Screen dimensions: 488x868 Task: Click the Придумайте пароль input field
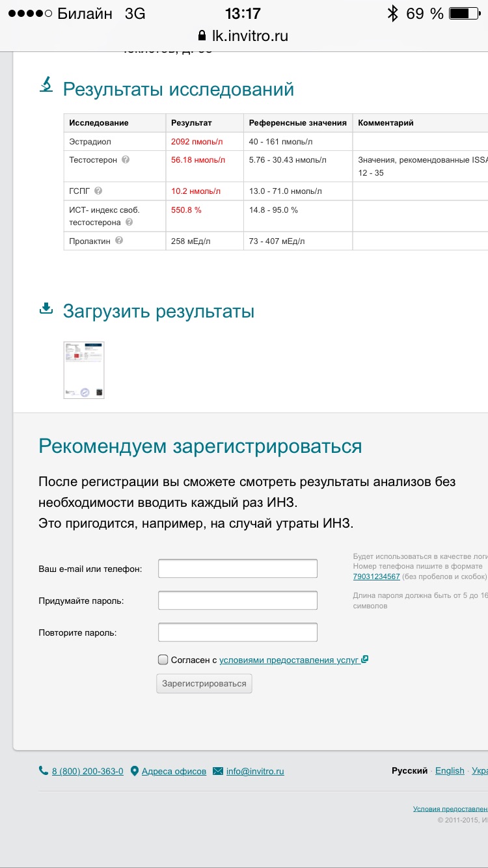237,600
